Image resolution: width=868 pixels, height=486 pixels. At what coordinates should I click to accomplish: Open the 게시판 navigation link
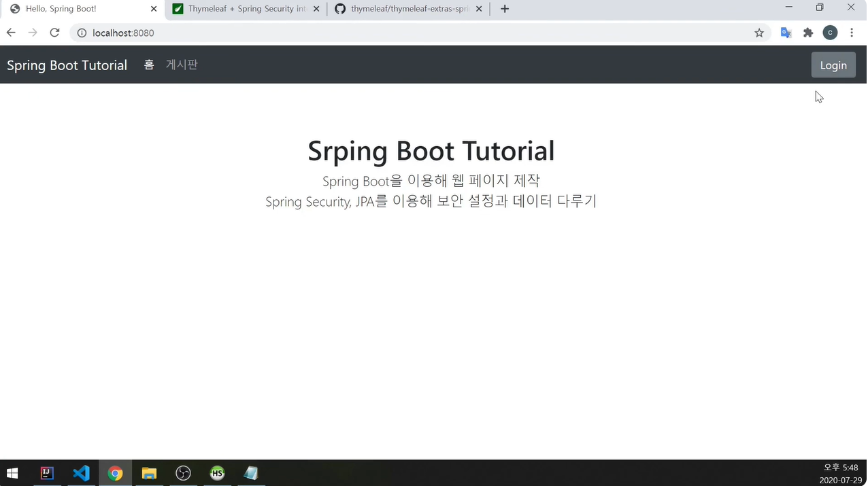tap(182, 65)
